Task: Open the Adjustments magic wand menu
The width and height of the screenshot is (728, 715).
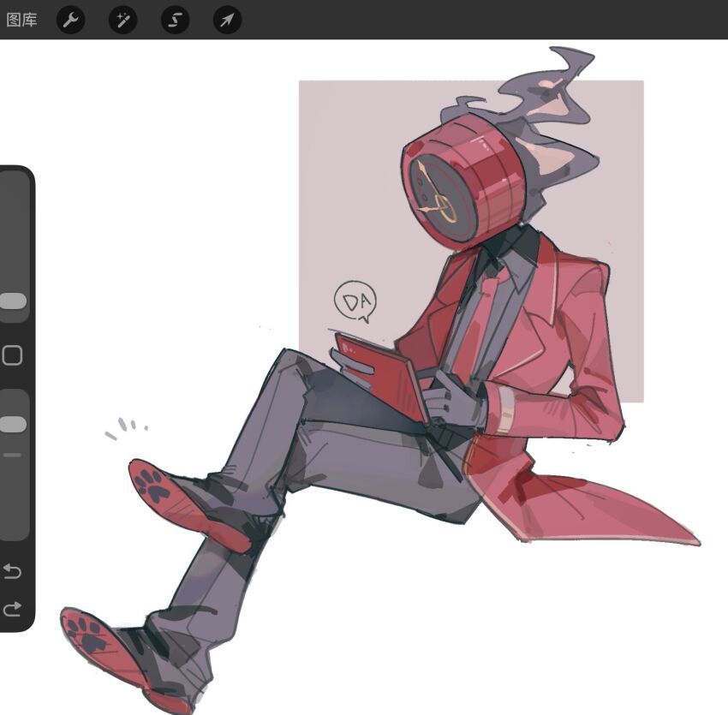Action: (x=122, y=20)
